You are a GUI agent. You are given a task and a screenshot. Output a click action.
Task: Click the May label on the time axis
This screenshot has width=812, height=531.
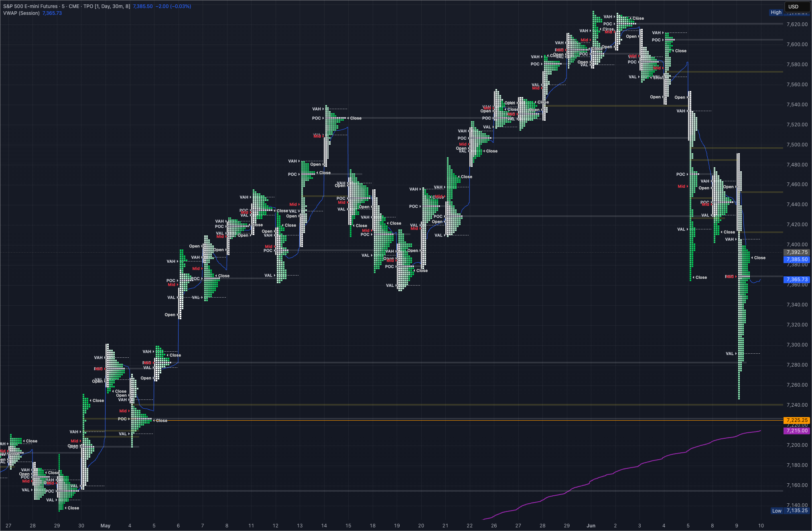click(106, 526)
